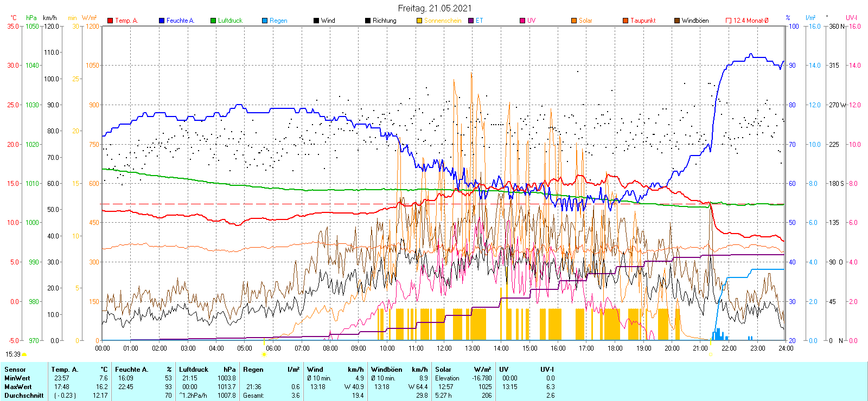Click the MaxWert row label

pyautogui.click(x=18, y=387)
